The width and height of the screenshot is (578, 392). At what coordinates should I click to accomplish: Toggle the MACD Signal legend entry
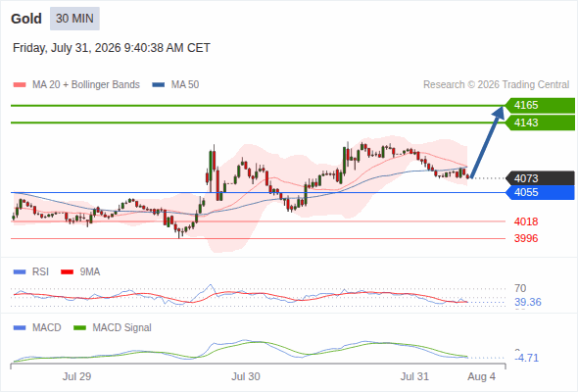pyautogui.click(x=113, y=327)
